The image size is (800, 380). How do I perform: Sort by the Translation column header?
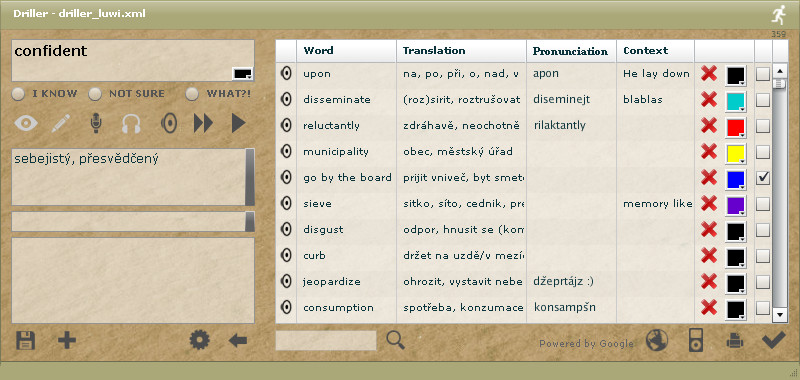click(434, 50)
